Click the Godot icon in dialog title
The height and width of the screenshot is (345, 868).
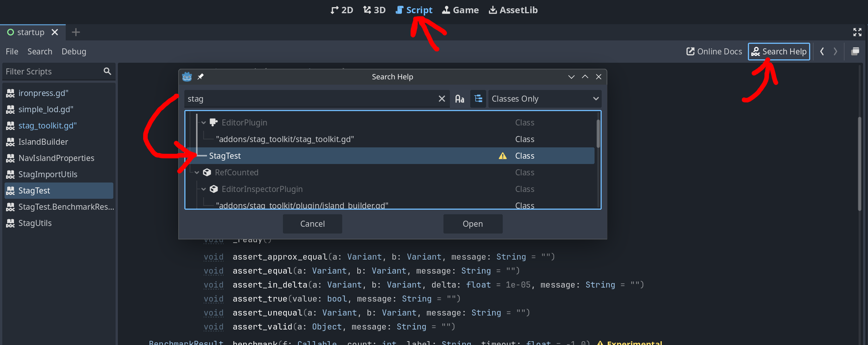[x=187, y=77]
